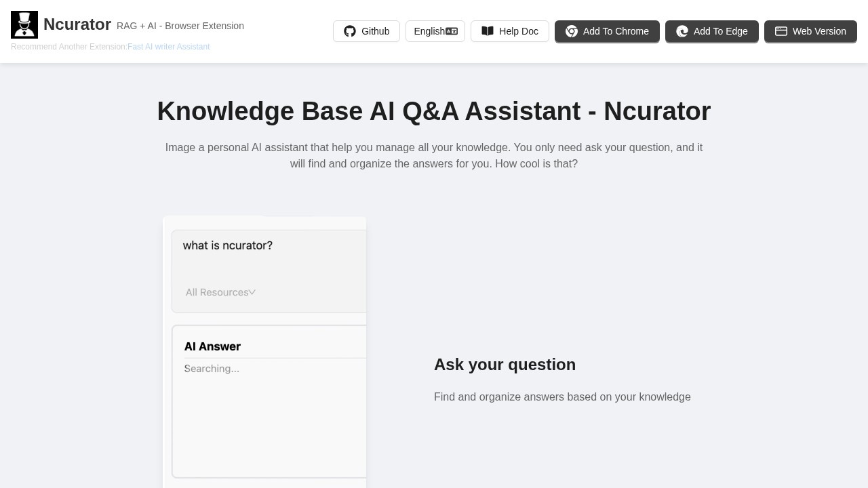The height and width of the screenshot is (488, 868).
Task: Click the Ncurator top-hat logo
Action: 24,25
